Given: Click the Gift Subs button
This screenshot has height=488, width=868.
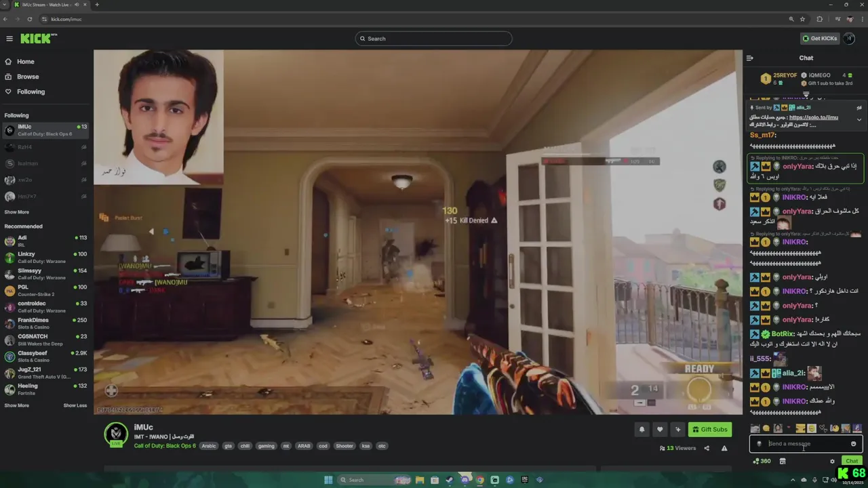Looking at the screenshot, I should coord(710,429).
